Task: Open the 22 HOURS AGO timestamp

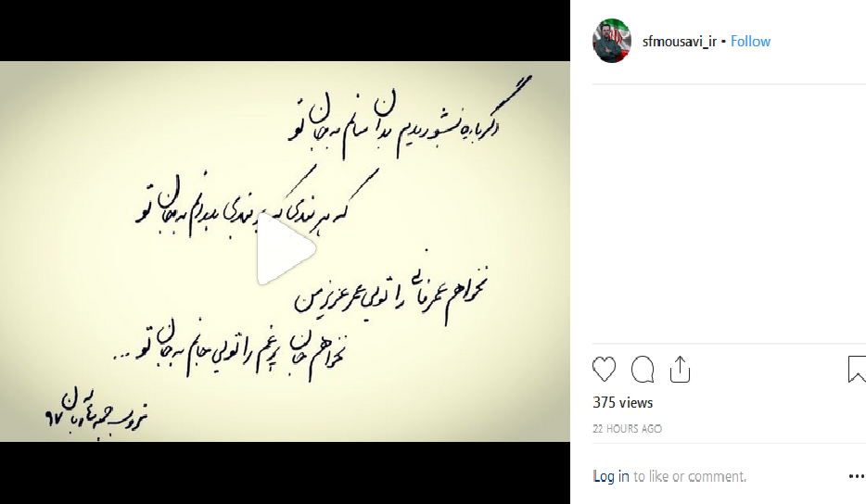Action: click(x=627, y=428)
